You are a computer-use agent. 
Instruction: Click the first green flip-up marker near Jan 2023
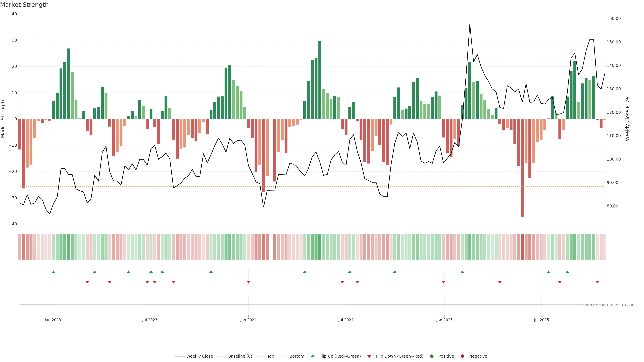(x=53, y=272)
